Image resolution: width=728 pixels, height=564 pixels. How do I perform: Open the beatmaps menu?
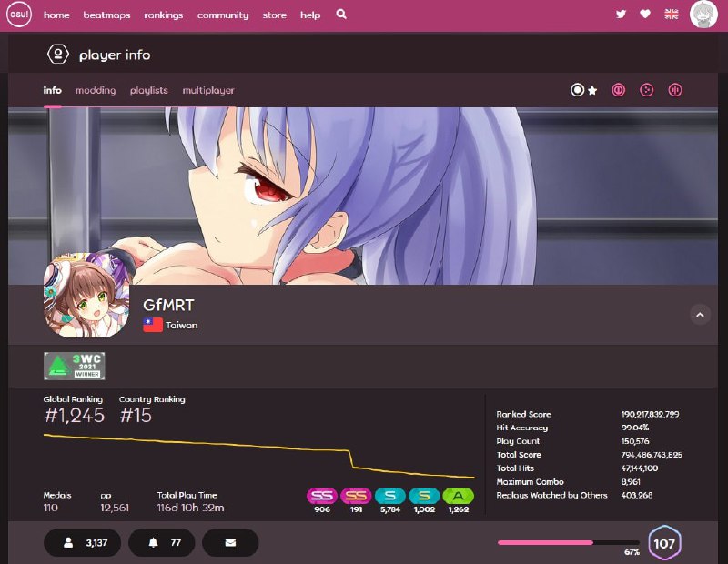tap(106, 15)
